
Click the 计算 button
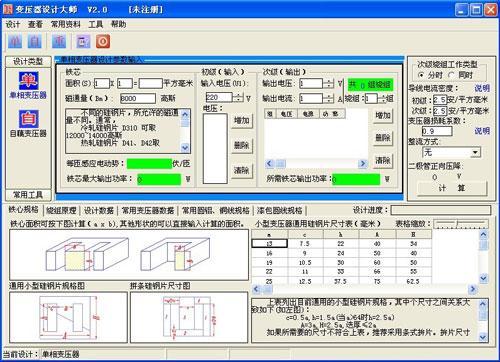(452, 188)
